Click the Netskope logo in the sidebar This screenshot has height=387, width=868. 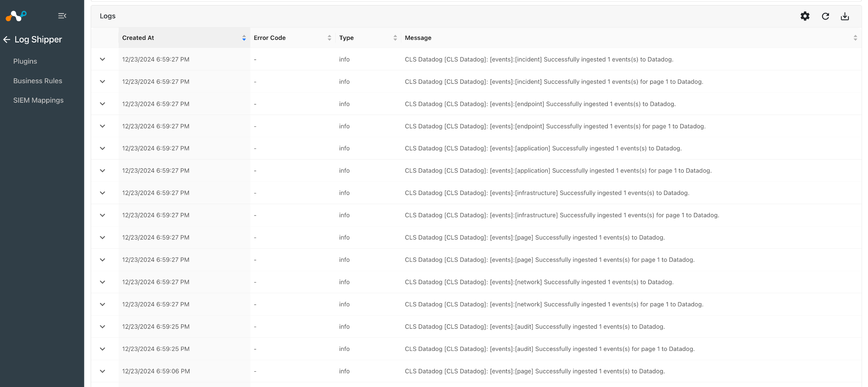[16, 16]
